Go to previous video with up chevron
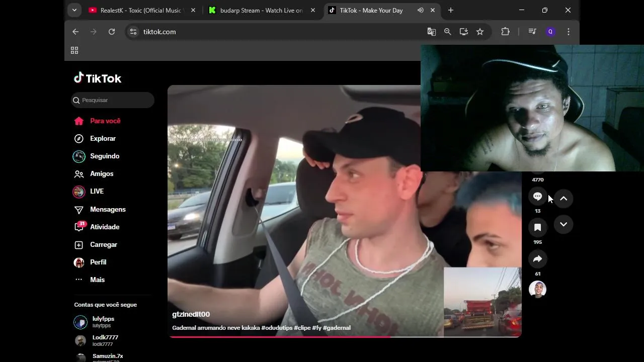This screenshot has height=362, width=644. [563, 199]
